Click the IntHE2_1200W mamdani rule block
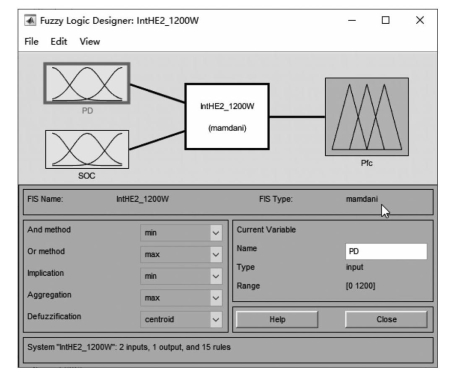The image size is (451, 372). [x=227, y=116]
